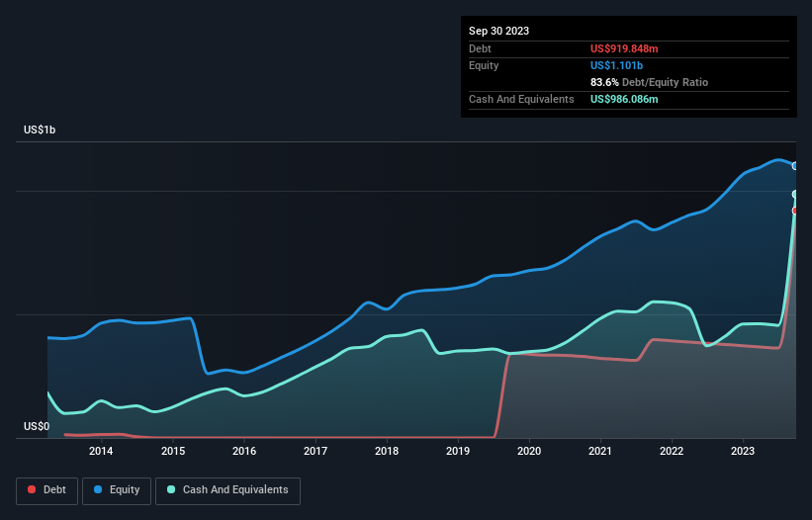Select the 2015 x-axis label
The height and width of the screenshot is (520, 812).
[173, 451]
